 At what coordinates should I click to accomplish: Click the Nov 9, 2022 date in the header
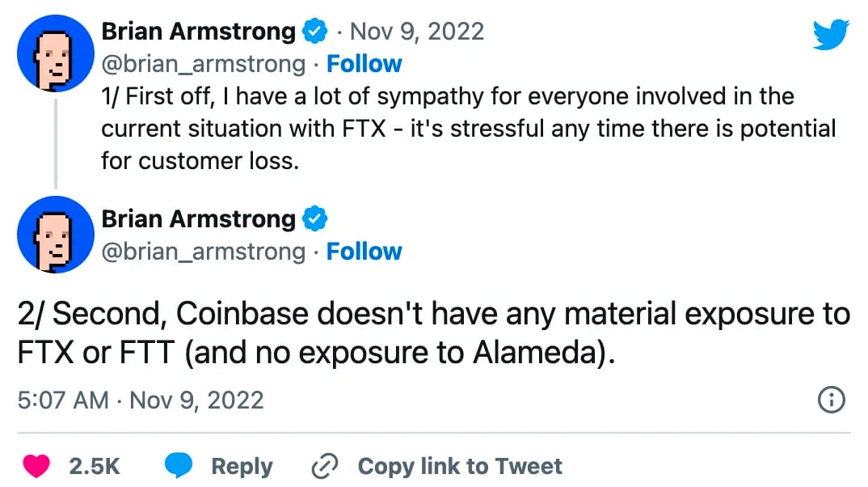pos(416,32)
